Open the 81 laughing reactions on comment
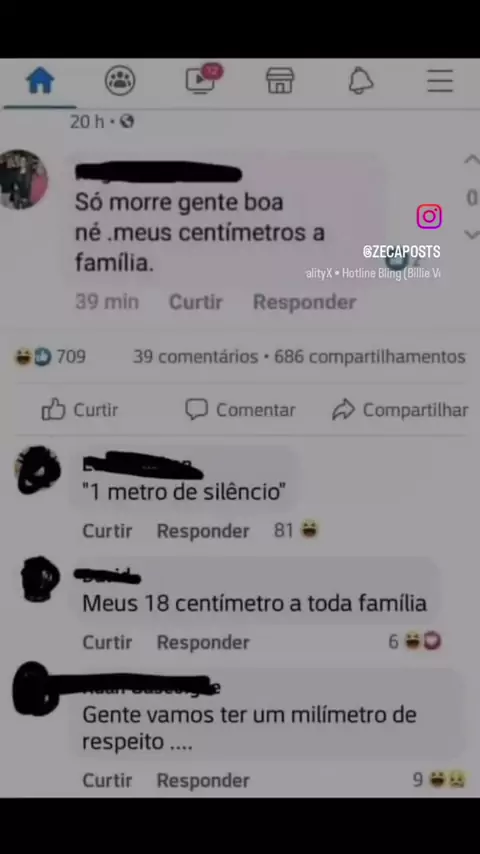This screenshot has width=480, height=854. [x=296, y=530]
